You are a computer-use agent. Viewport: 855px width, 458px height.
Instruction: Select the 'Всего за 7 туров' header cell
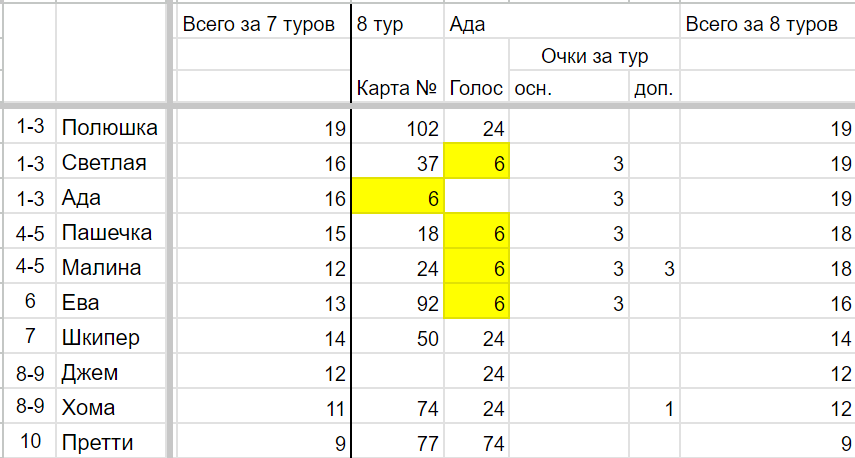tap(262, 25)
